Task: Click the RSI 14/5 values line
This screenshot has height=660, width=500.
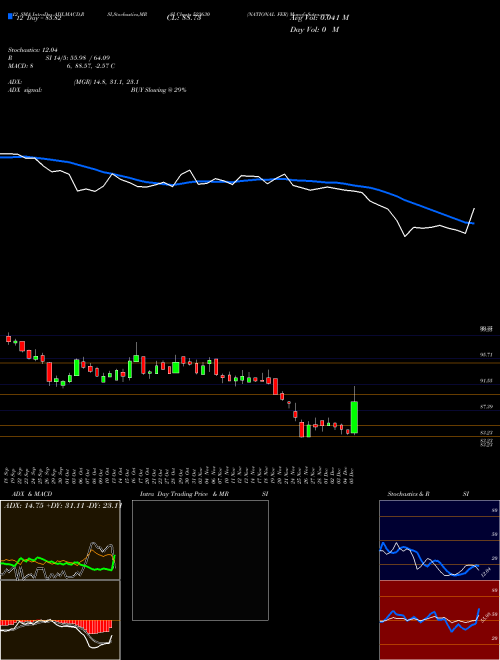Action: [59, 58]
